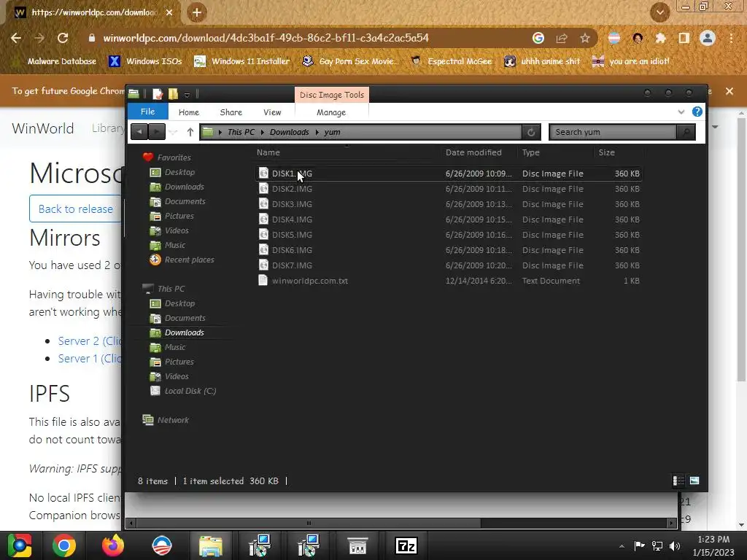The width and height of the screenshot is (747, 560).
Task: Sort files by Date modified column
Action: pos(473,152)
